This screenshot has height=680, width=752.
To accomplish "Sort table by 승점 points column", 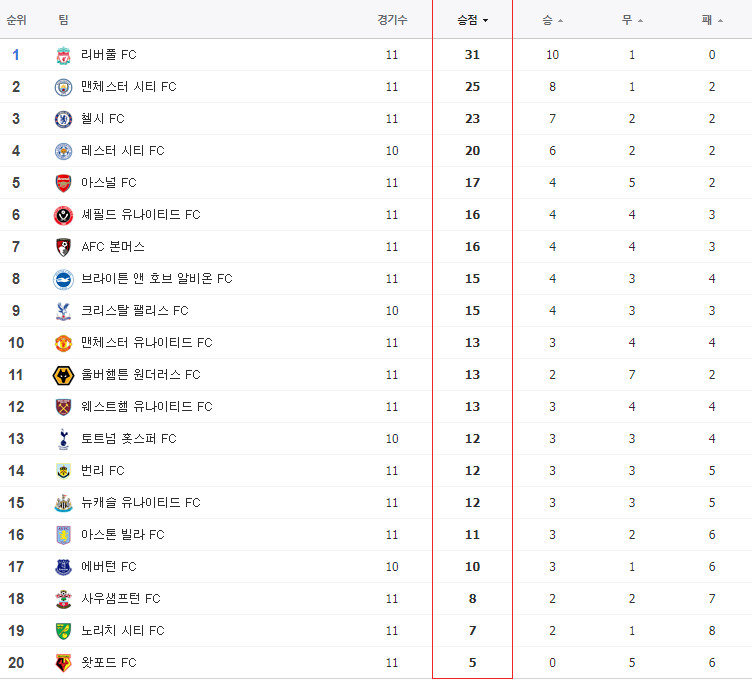I will tap(472, 20).
